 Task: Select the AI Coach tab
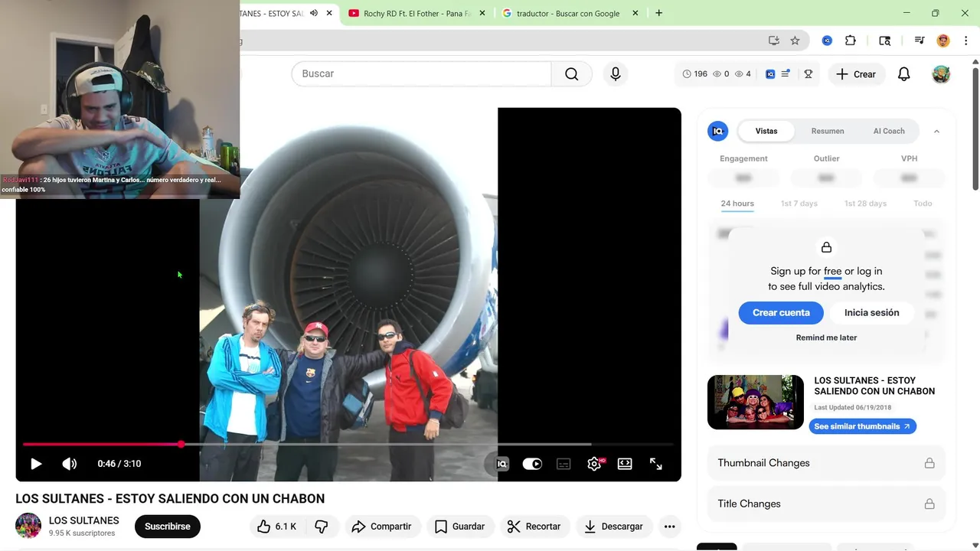click(889, 131)
